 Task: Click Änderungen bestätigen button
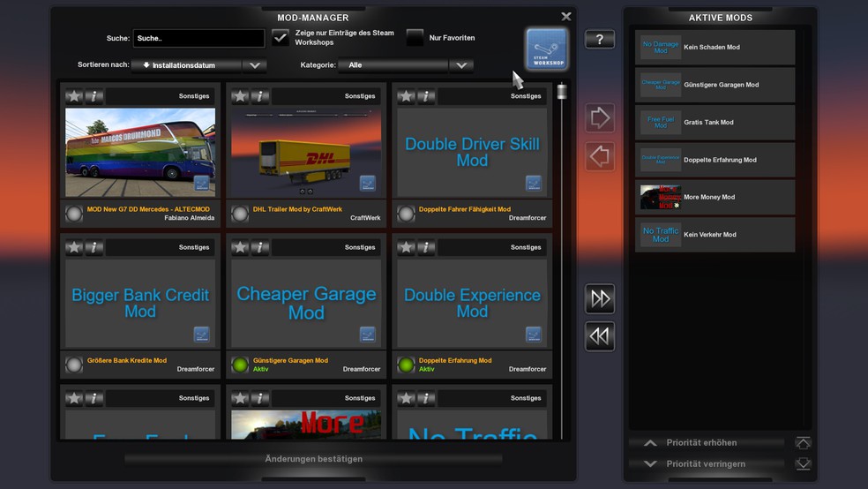pyautogui.click(x=313, y=459)
